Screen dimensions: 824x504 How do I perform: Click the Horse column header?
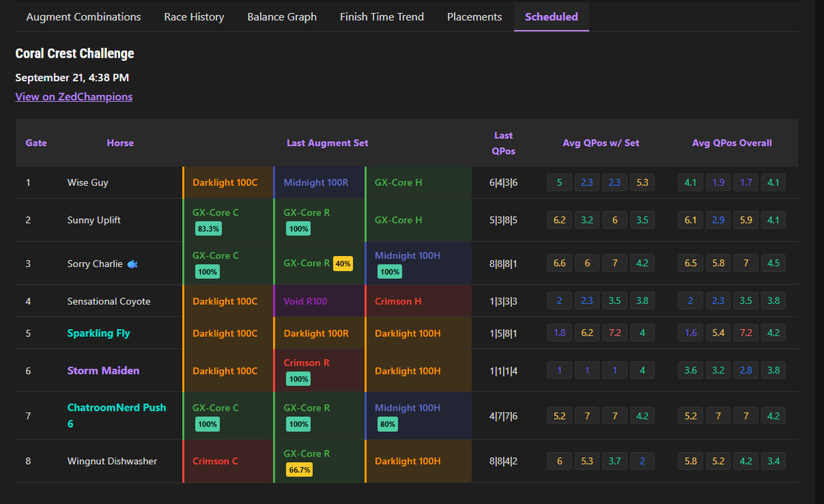point(120,143)
